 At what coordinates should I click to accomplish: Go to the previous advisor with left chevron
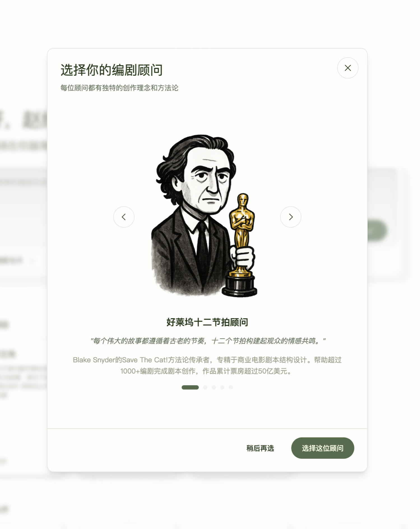124,217
